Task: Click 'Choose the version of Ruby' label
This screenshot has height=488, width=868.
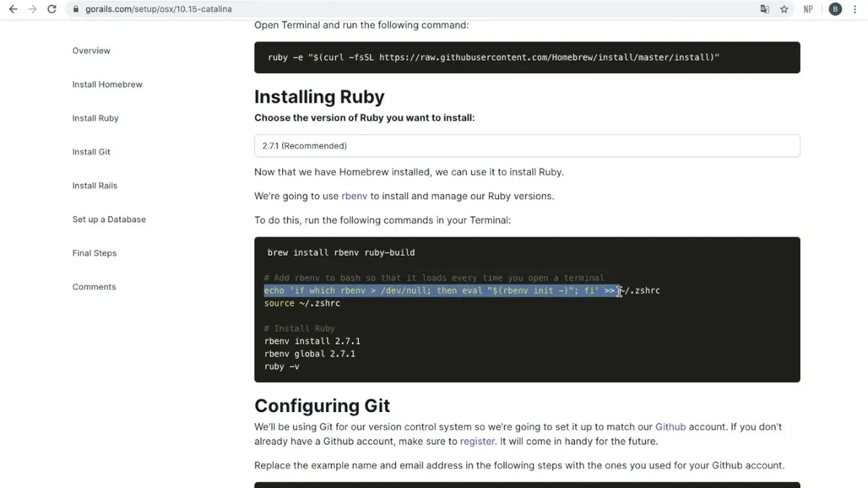Action: click(x=365, y=118)
